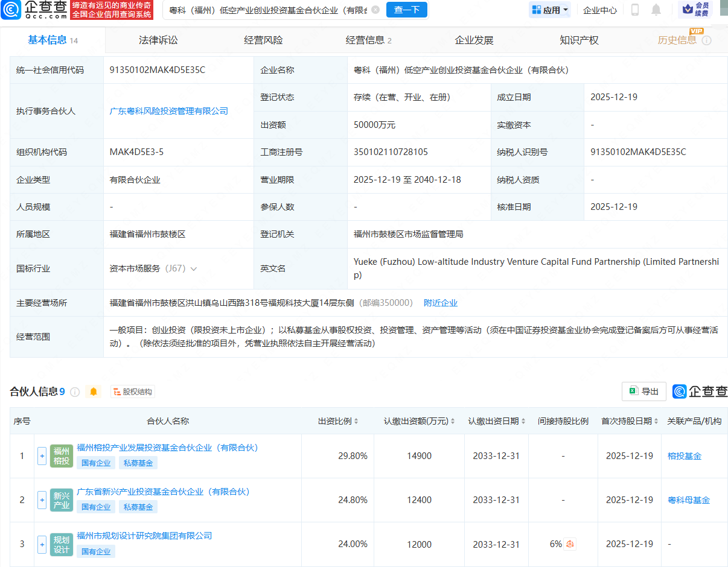Expand partner row 1 with plus toggle
This screenshot has height=567, width=728.
tap(42, 456)
